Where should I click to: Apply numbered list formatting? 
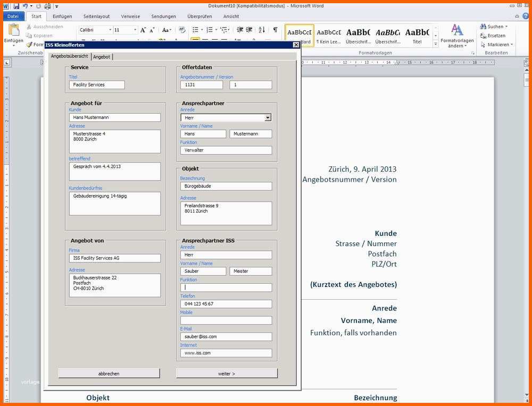click(x=210, y=30)
